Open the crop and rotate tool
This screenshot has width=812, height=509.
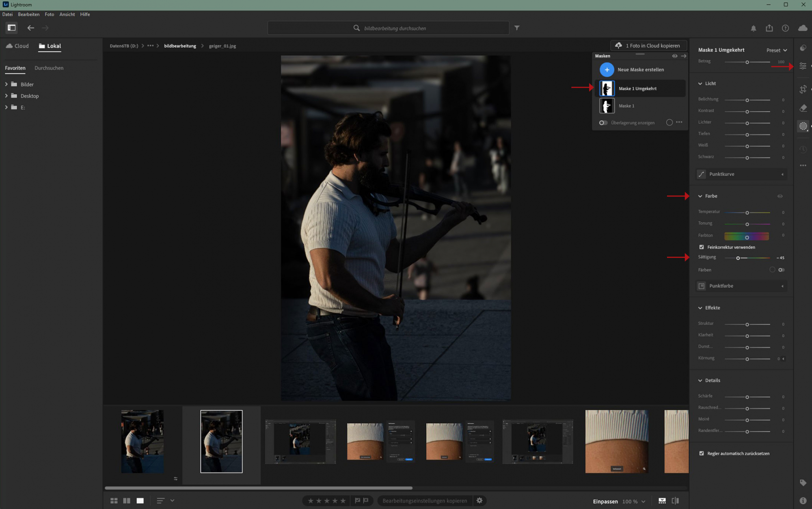[x=803, y=89]
